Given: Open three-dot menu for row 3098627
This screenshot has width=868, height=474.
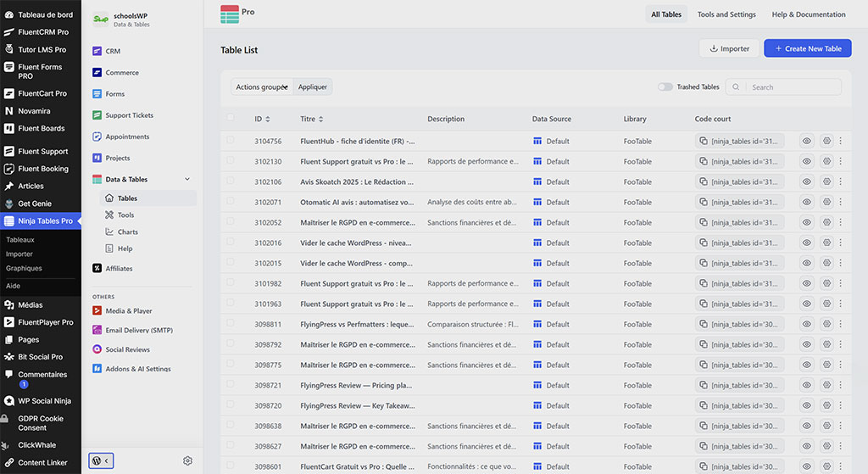Looking at the screenshot, I should coord(840,446).
